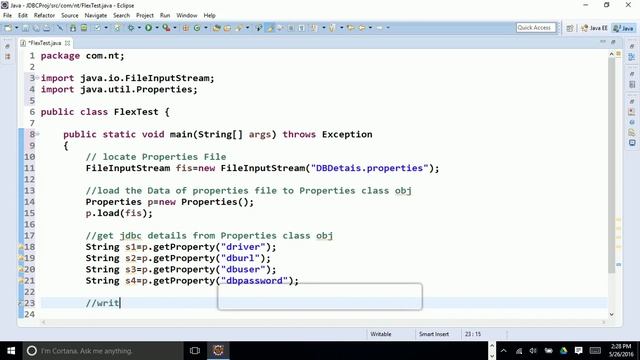Click the Previous Annotation toolbar icon
The width and height of the screenshot is (640, 360).
[x=332, y=28]
